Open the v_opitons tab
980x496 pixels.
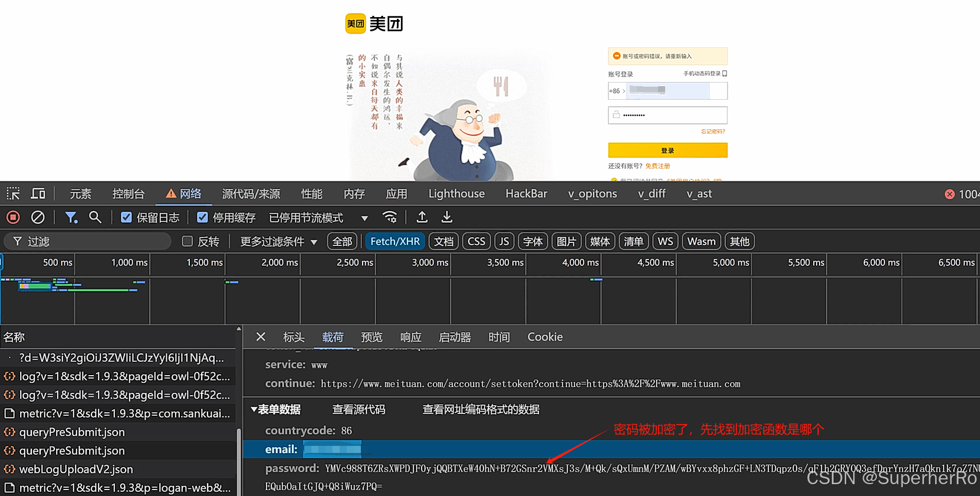tap(593, 193)
